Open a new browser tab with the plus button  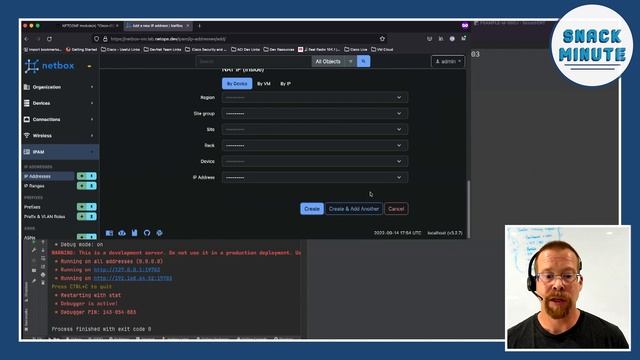coord(200,26)
